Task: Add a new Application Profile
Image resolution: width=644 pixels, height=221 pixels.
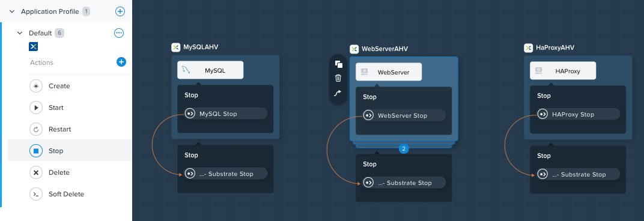Action: coord(120,11)
